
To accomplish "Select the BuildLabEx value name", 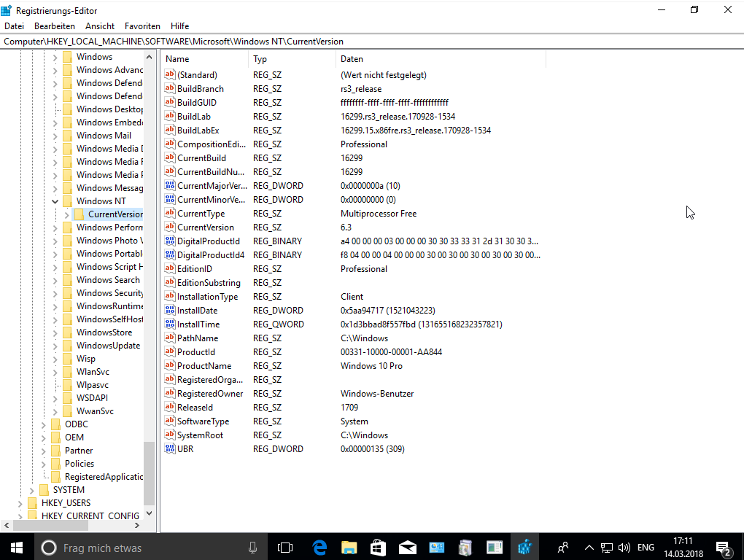I will pyautogui.click(x=198, y=131).
